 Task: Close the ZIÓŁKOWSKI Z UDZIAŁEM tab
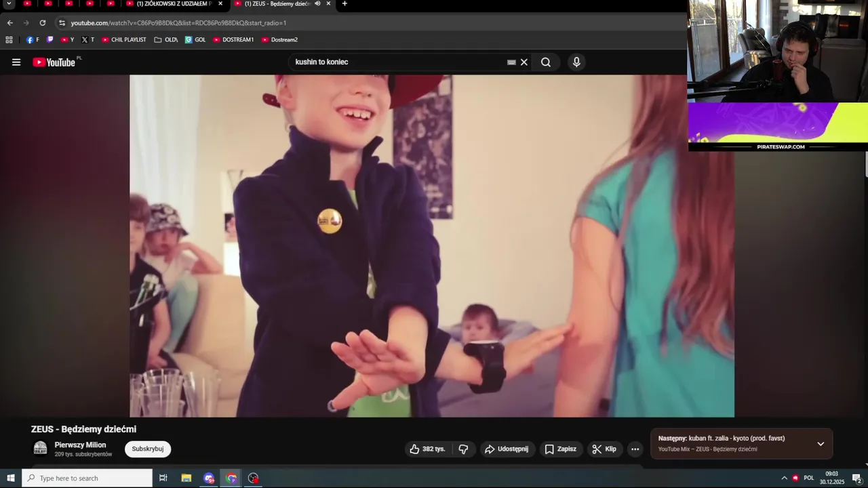tap(220, 3)
